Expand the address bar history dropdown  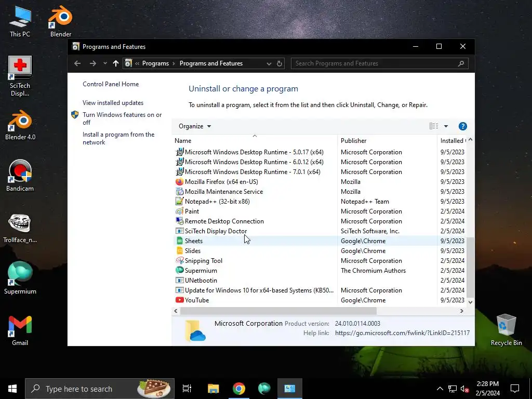click(269, 63)
